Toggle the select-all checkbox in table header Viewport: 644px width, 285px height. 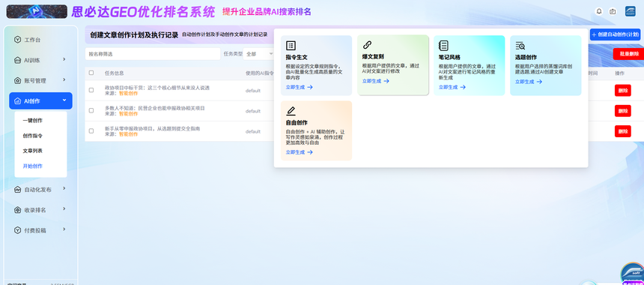pos(91,73)
